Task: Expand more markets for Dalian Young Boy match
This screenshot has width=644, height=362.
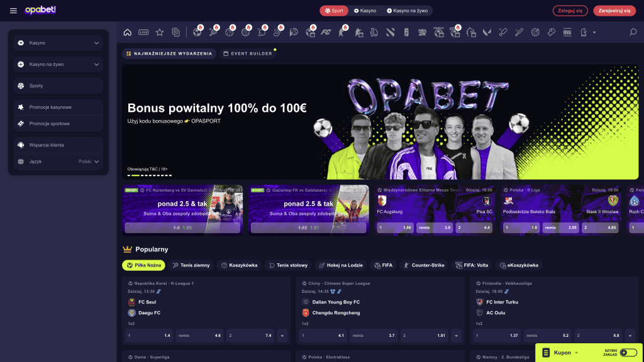Action: point(457,336)
